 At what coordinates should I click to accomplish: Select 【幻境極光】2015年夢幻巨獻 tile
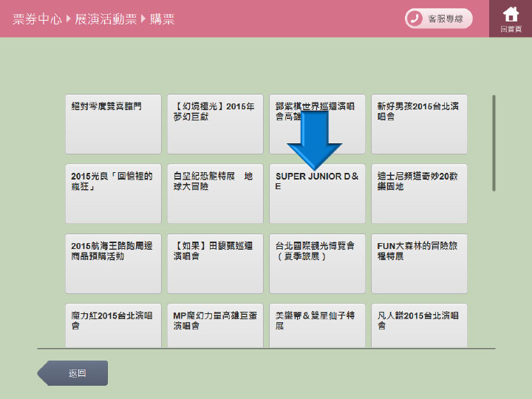(x=215, y=124)
